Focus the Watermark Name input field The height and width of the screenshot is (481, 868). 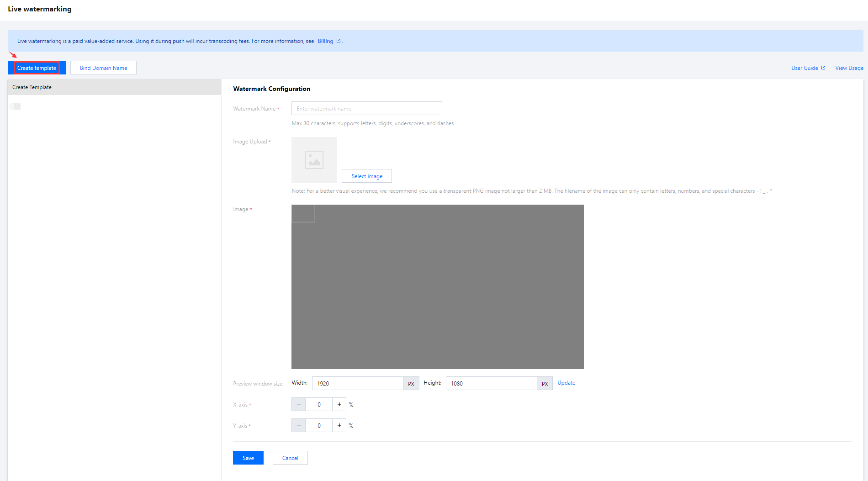click(x=366, y=109)
